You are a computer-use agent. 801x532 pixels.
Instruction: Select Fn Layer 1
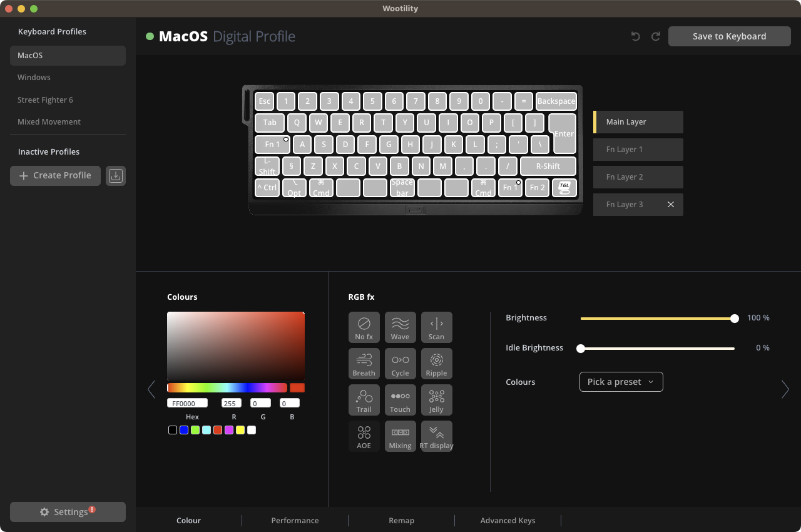pyautogui.click(x=638, y=150)
